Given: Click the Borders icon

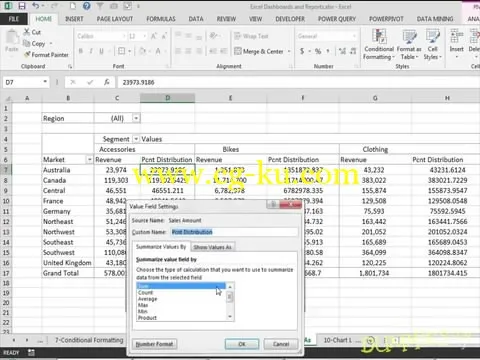Looking at the screenshot, I should coord(122,51).
